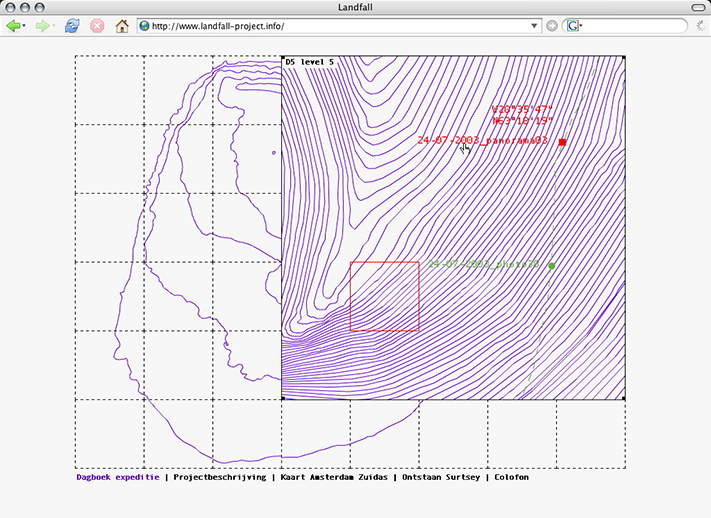
Task: Open the forward button history dropdown arrow
Action: [54, 26]
